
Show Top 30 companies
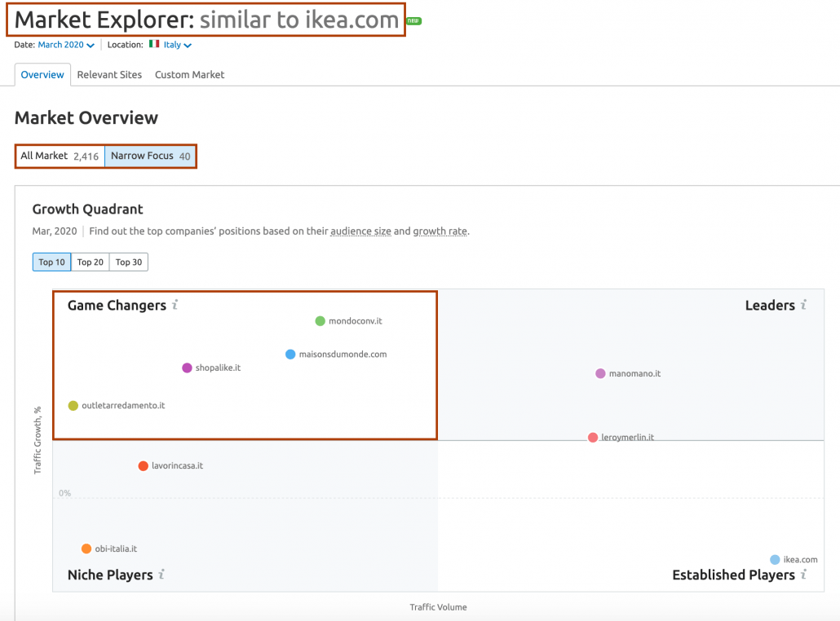[129, 262]
